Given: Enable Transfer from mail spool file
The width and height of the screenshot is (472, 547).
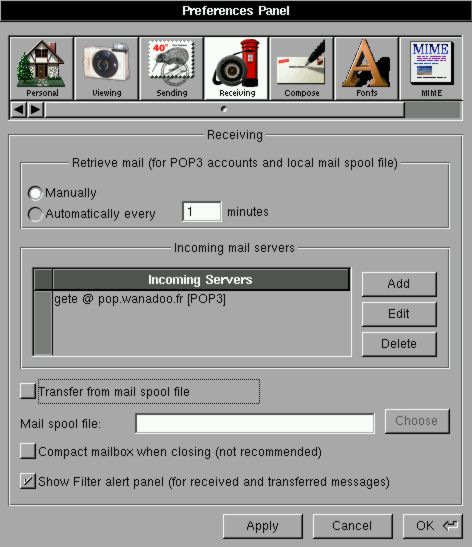Looking at the screenshot, I should pos(28,391).
